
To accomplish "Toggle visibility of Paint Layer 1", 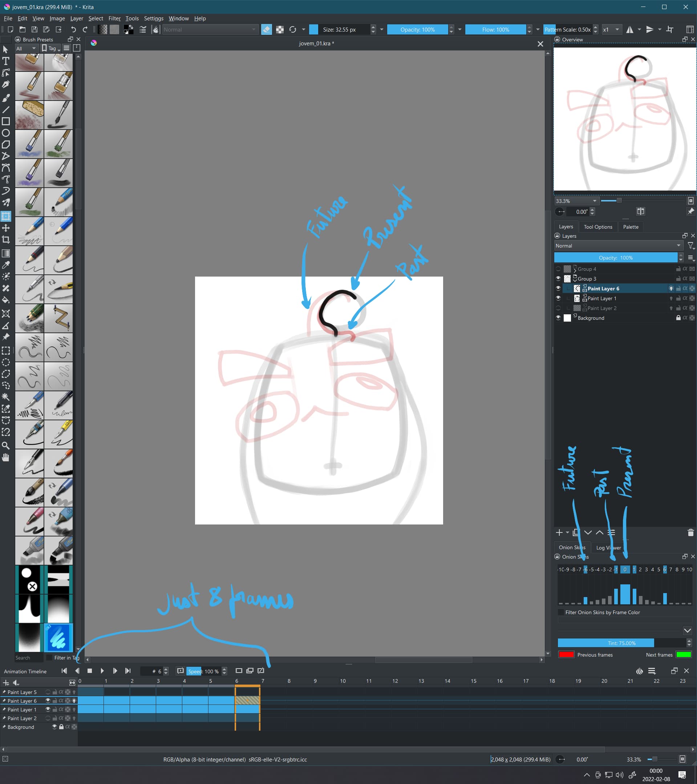I will point(558,298).
